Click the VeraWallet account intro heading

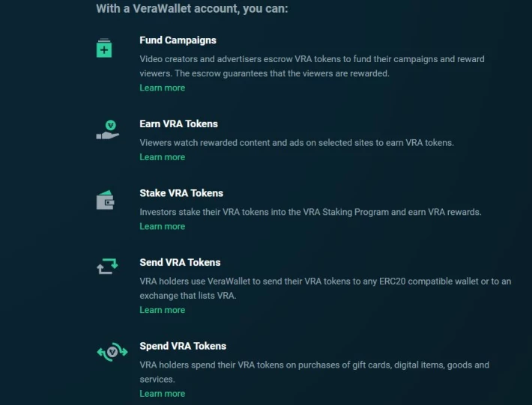tap(192, 8)
